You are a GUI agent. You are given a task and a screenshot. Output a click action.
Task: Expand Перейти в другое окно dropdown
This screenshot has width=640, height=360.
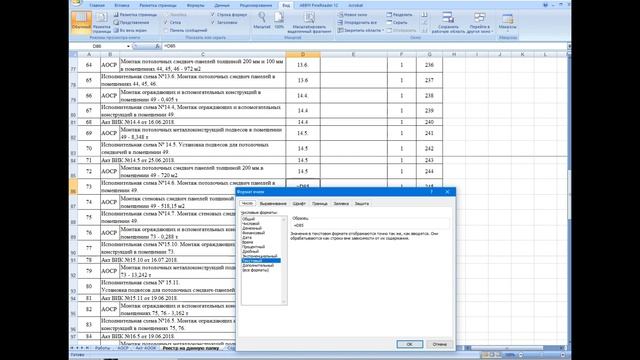(492, 31)
